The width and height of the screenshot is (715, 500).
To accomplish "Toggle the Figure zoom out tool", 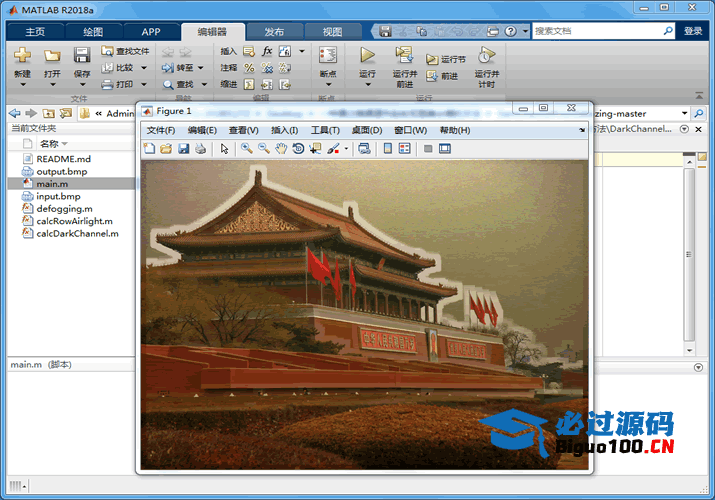I will click(264, 148).
